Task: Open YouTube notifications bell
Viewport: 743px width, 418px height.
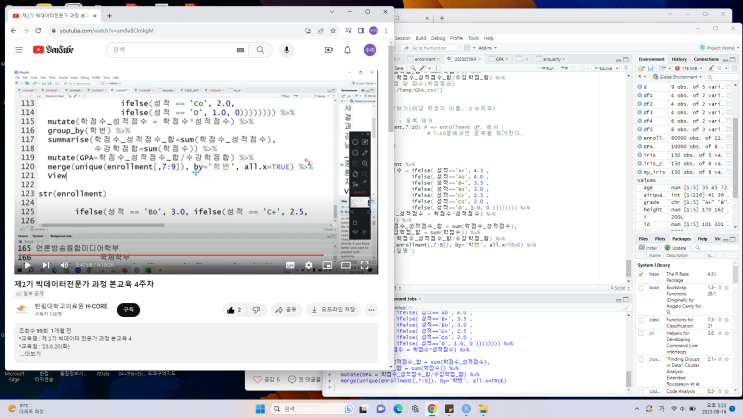Action: coord(347,50)
